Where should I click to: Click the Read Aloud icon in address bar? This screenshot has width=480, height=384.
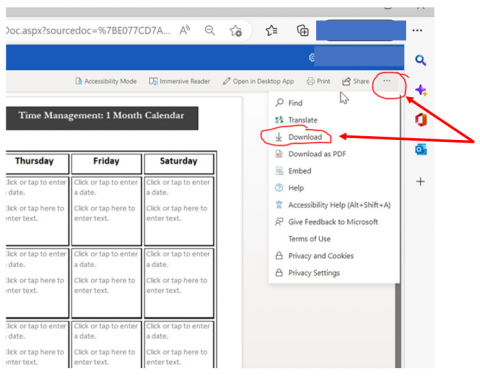(x=185, y=31)
